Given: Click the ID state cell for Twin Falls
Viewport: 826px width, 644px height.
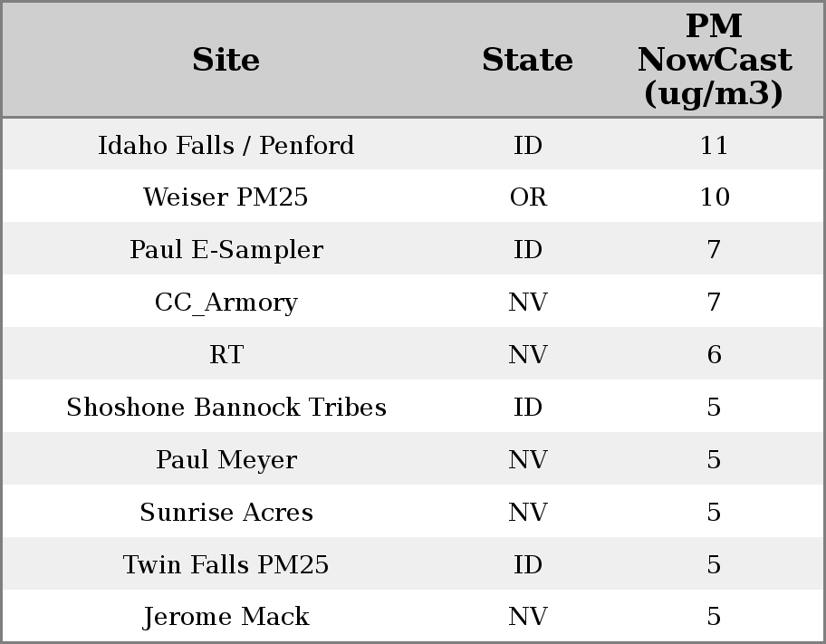Looking at the screenshot, I should coord(528,565).
